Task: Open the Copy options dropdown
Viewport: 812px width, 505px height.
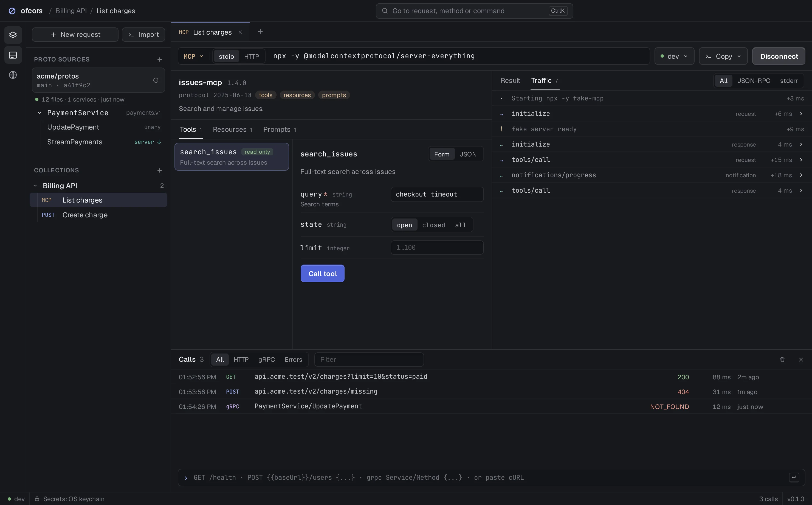Action: pyautogui.click(x=723, y=57)
